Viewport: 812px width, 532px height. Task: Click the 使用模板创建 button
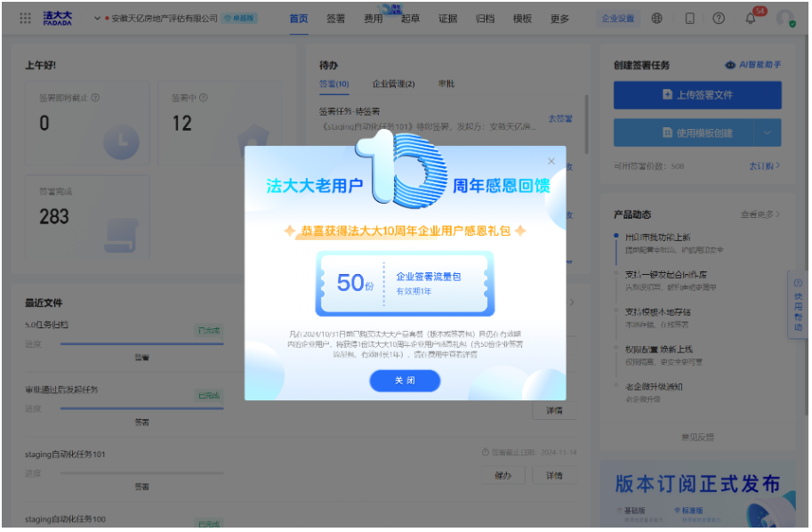coord(685,133)
